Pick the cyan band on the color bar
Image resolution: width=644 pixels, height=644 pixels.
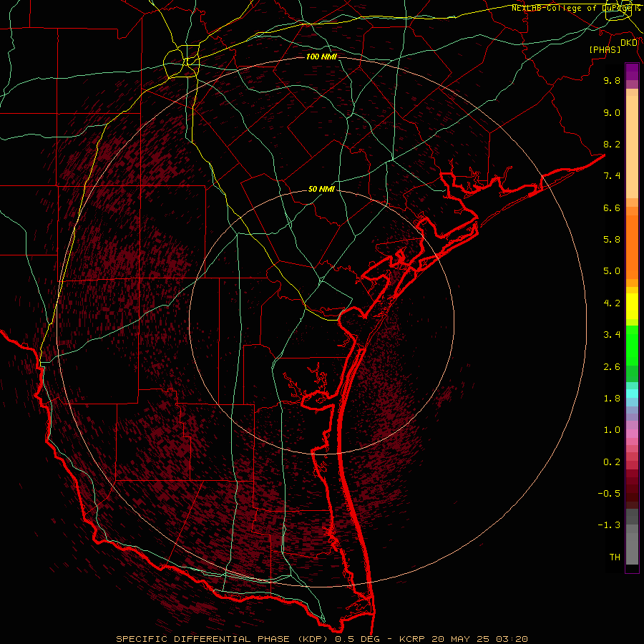click(632, 394)
